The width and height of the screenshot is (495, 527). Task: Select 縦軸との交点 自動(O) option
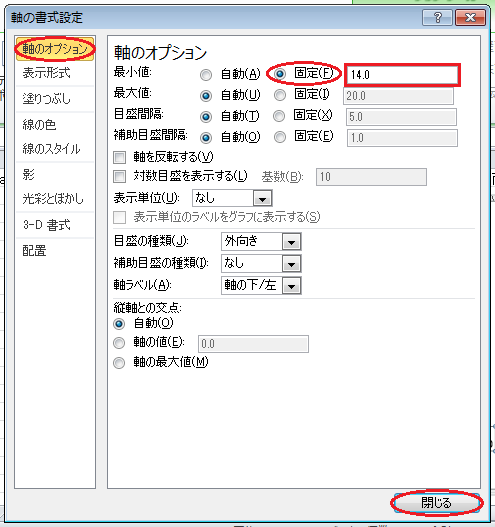pos(119,324)
